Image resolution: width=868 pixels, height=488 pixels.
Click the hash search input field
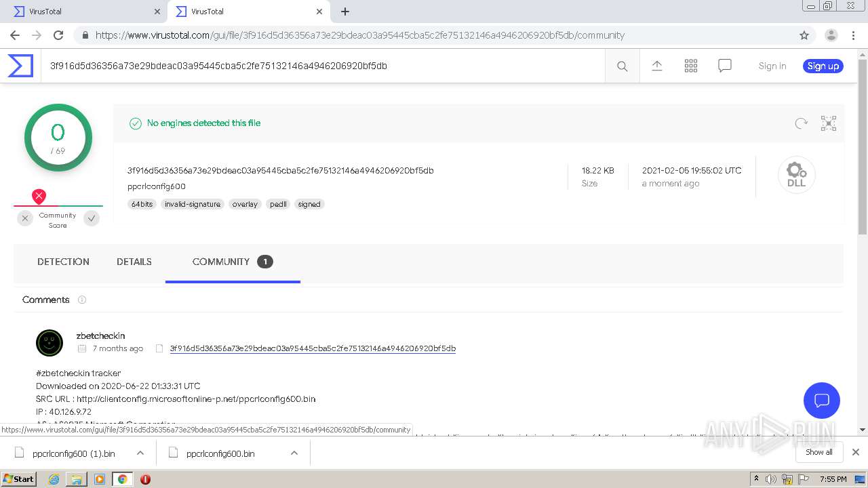323,66
